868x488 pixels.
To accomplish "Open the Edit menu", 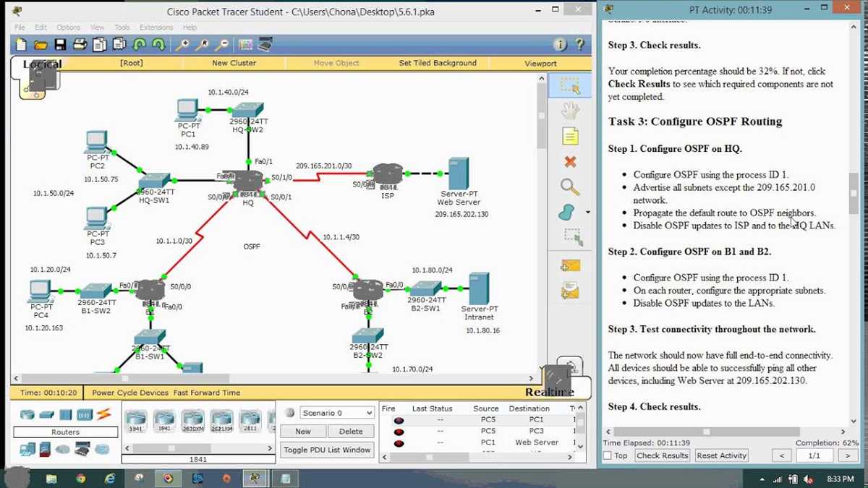I will point(41,27).
